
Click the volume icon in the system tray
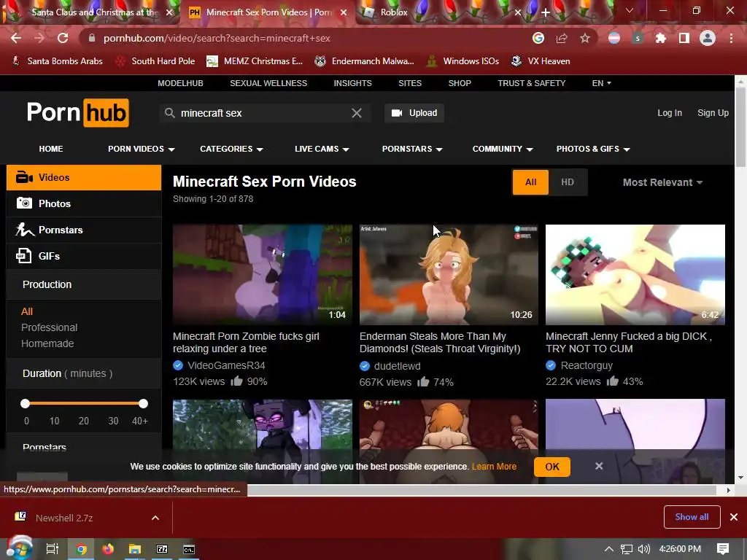coord(643,549)
